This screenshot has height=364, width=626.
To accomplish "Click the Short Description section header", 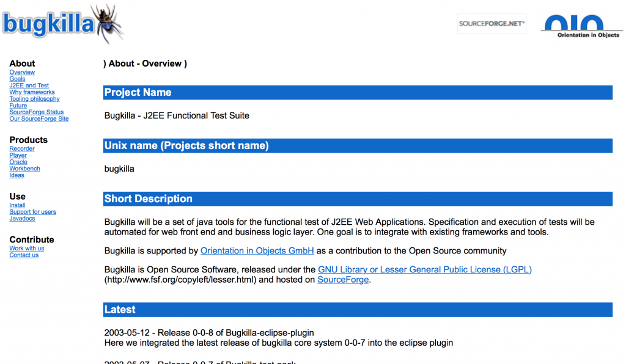I will [358, 199].
